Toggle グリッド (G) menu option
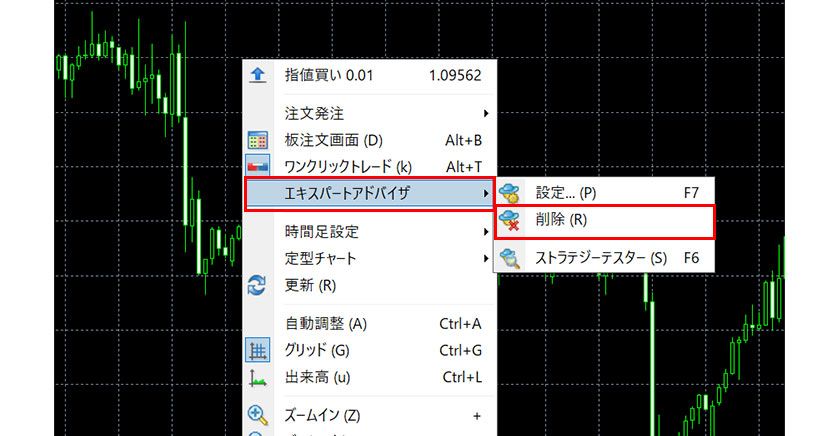Screen dimensions: 840x436 tap(370, 350)
